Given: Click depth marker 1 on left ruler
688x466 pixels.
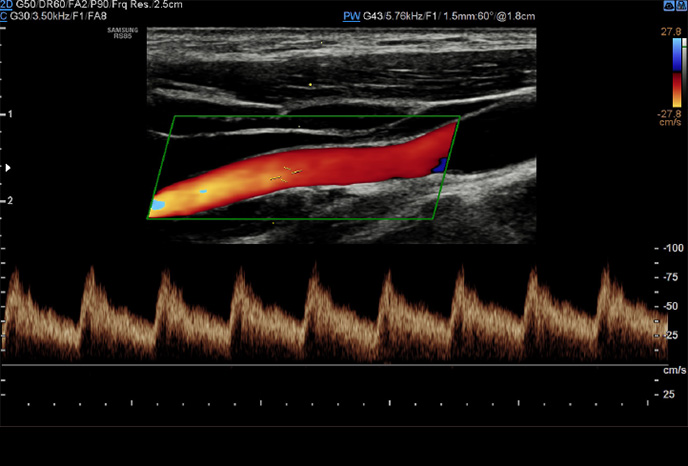Looking at the screenshot, I should click(8, 114).
